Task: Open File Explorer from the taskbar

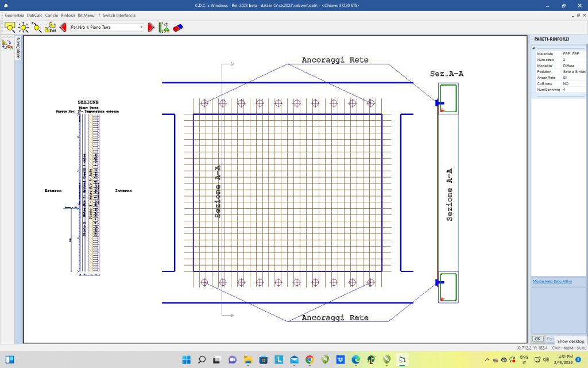Action: click(248, 359)
